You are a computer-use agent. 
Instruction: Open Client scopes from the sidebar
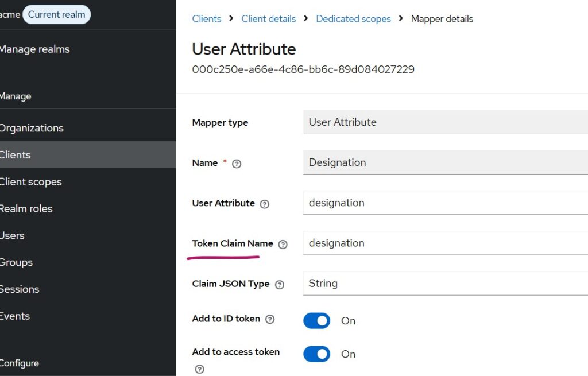30,182
